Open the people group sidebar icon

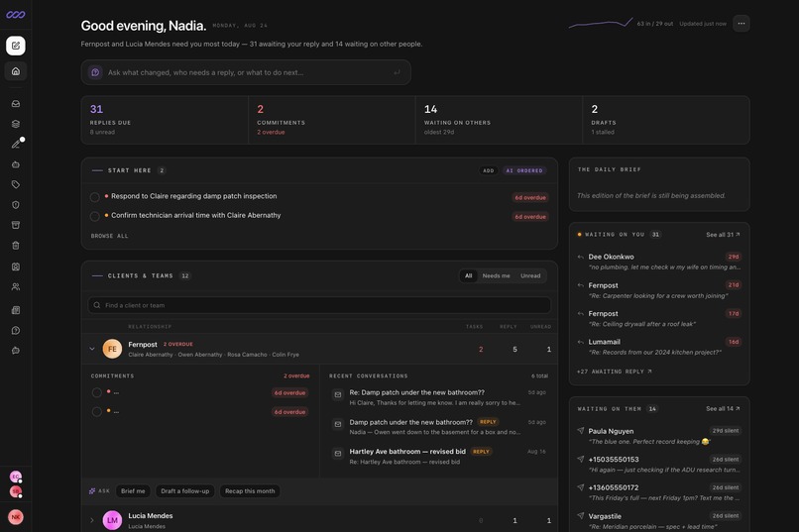pyautogui.click(x=16, y=287)
